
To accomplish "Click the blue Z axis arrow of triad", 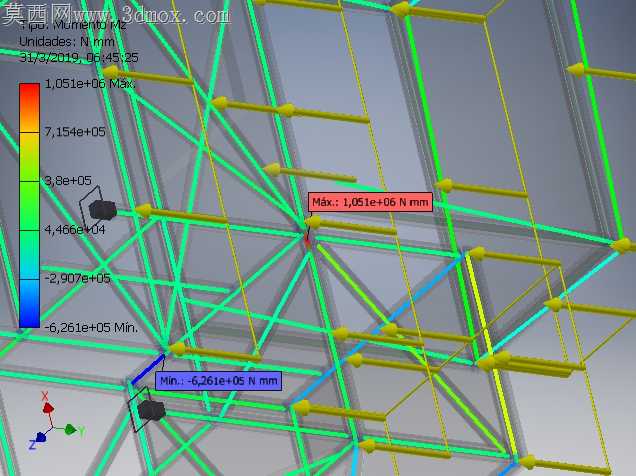I will pos(41,437).
